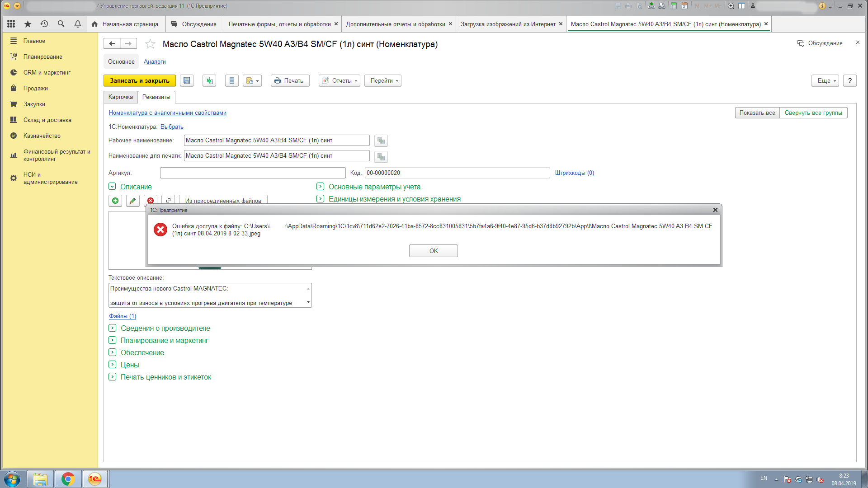Expand Сведения о производителе group

coord(113,328)
